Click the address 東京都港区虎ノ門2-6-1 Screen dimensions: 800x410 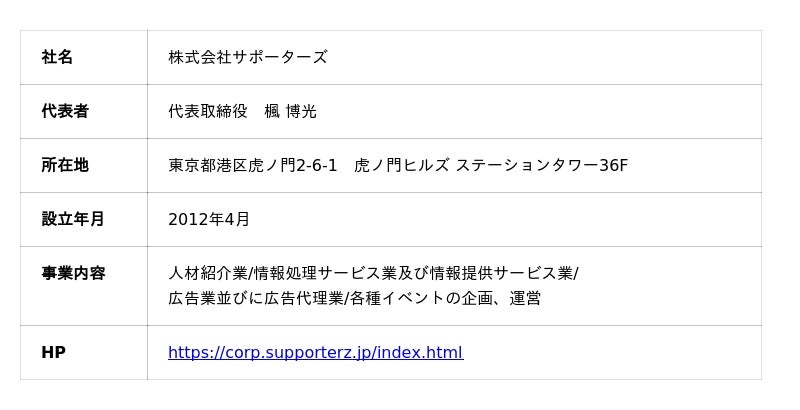coord(252,166)
